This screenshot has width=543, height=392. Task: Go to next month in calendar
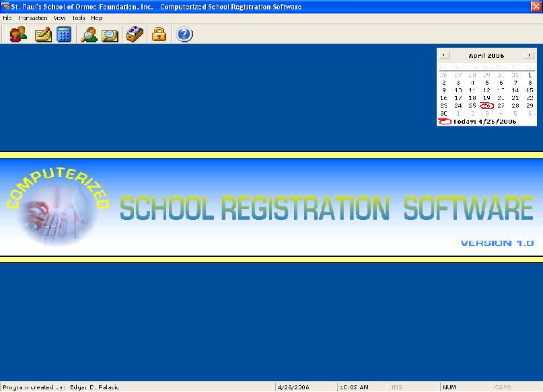[x=530, y=55]
